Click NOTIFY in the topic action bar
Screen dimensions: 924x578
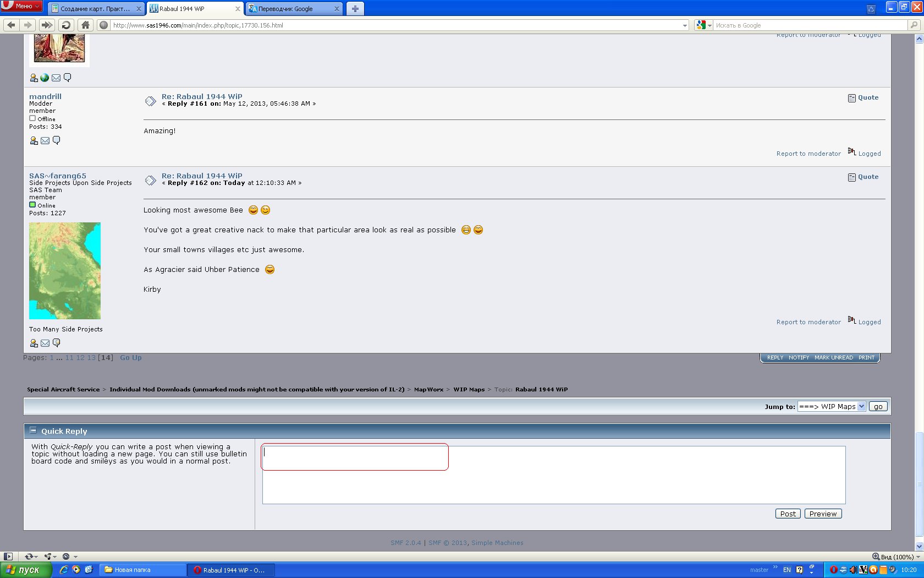[x=799, y=358]
